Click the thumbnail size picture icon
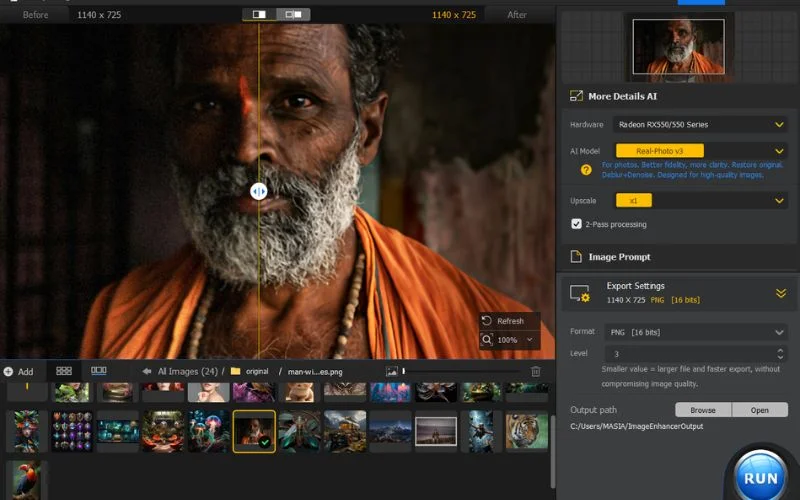 [391, 371]
